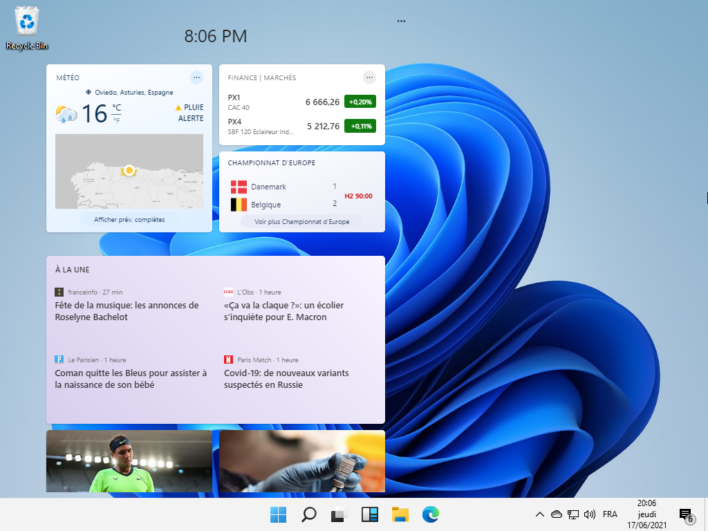Click the 6 666,26 index value
Screen dimensions: 708x531
coord(322,102)
